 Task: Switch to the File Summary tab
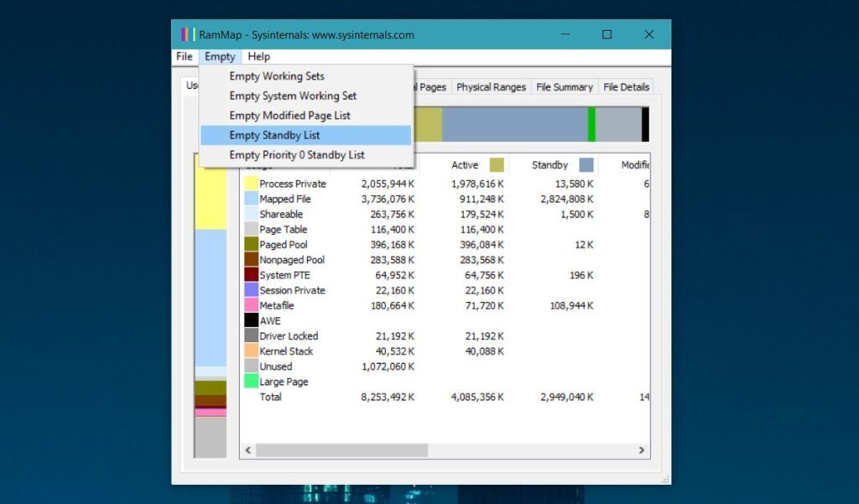(x=564, y=86)
